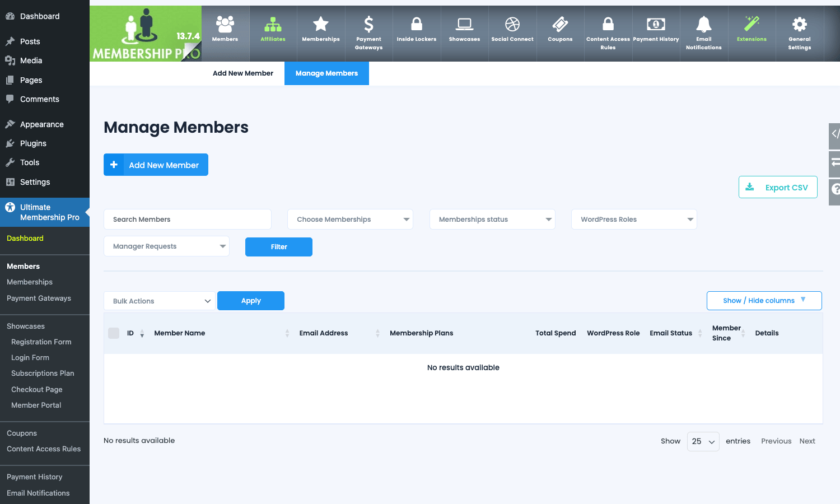Open Ultimate Membership Pro sidebar menu
Screen dimensions: 840x504
pyautogui.click(x=45, y=212)
